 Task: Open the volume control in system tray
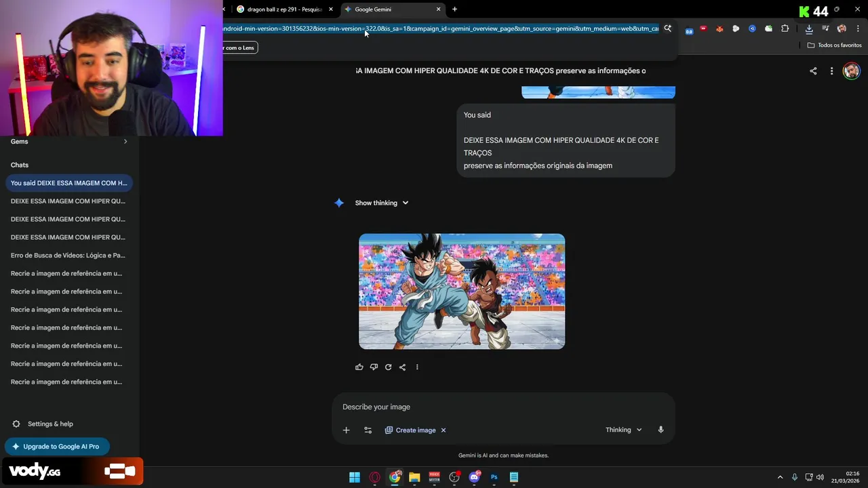[820, 477]
